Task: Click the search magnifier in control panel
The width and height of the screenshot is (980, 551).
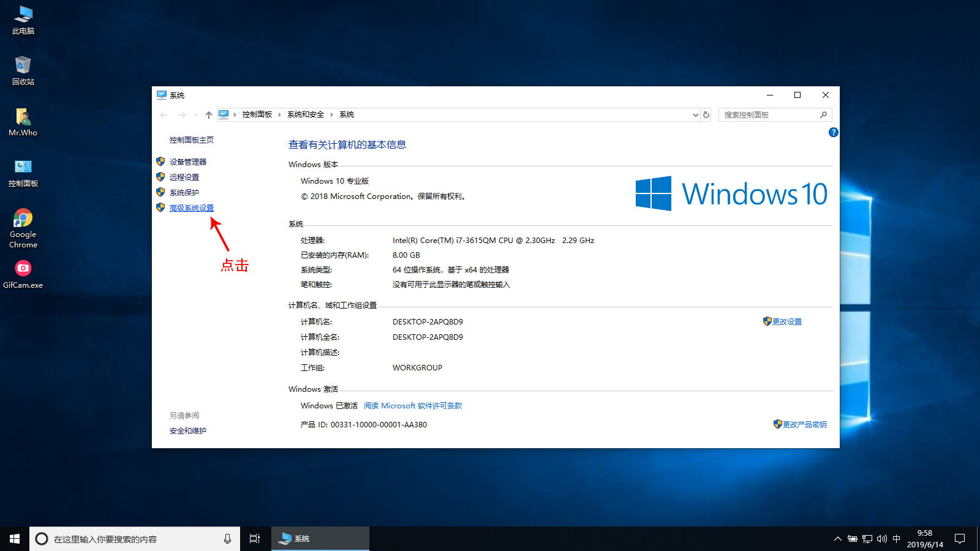Action: 823,114
